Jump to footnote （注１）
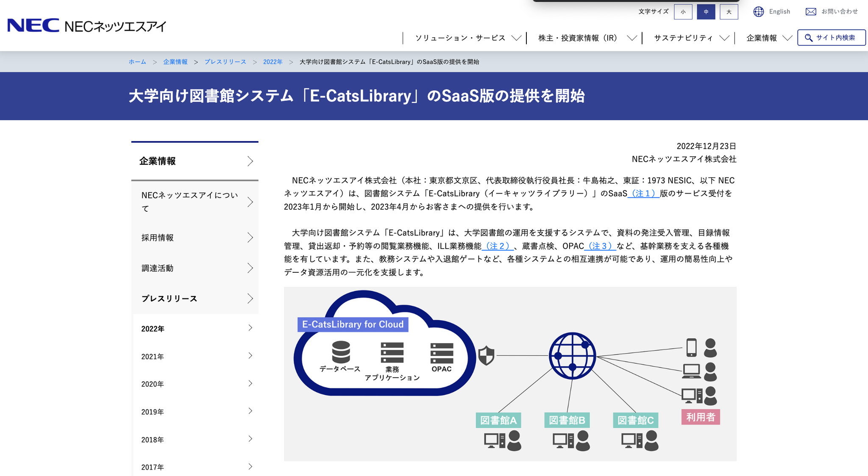This screenshot has height=476, width=868. tap(643, 194)
